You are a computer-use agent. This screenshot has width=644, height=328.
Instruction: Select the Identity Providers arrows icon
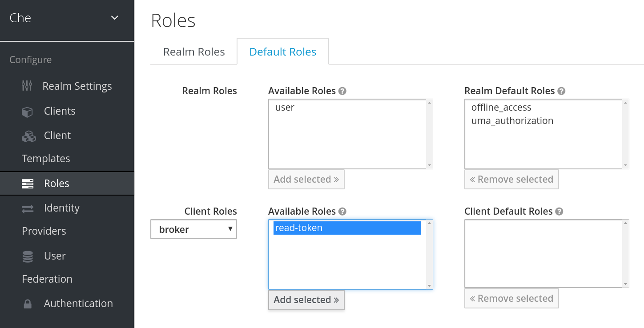28,208
